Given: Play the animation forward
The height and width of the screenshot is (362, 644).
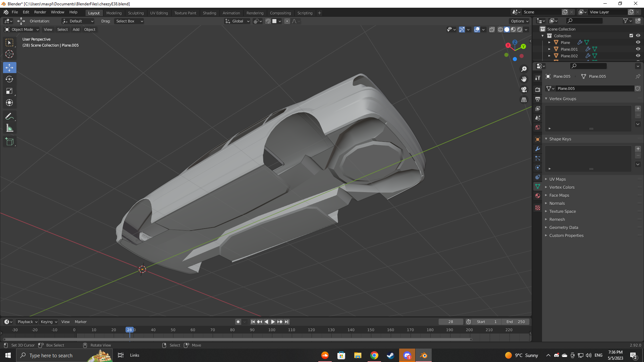Looking at the screenshot, I should coord(273,322).
